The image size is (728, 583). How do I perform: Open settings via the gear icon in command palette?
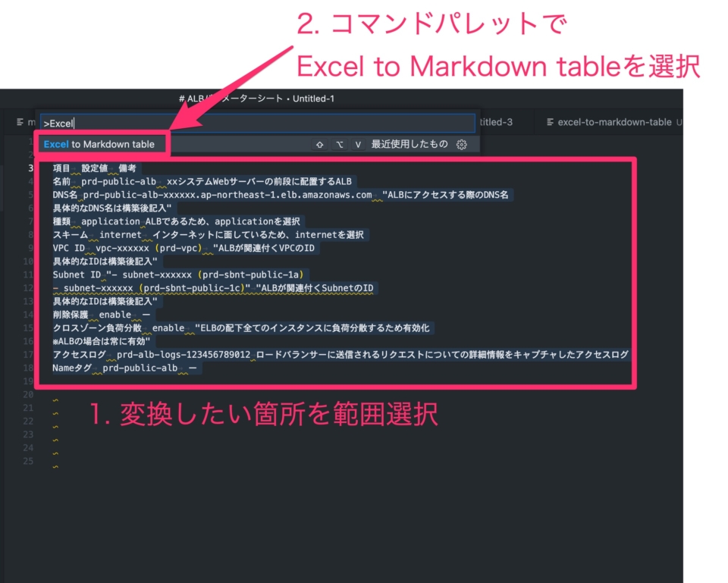point(462,143)
